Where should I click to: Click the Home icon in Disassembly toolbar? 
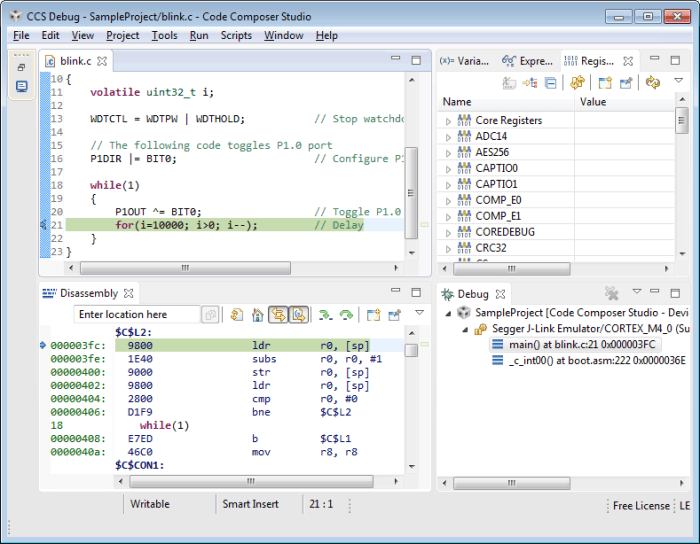click(x=258, y=315)
